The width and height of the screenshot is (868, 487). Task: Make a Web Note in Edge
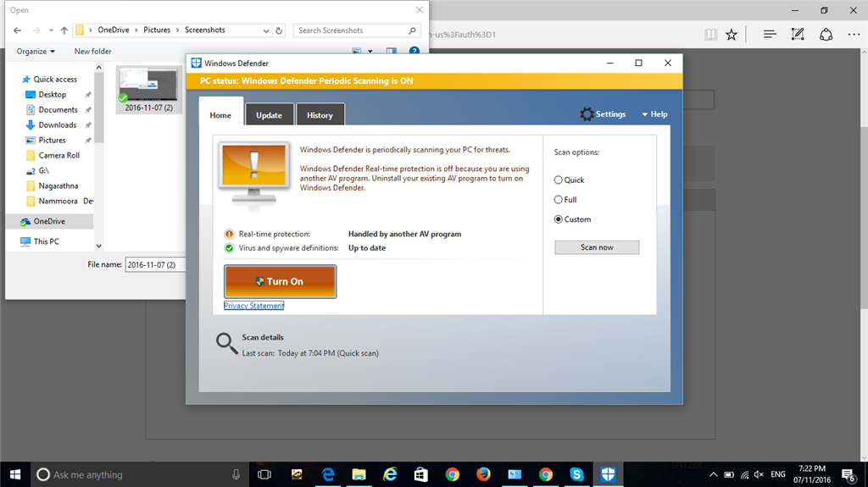(798, 35)
